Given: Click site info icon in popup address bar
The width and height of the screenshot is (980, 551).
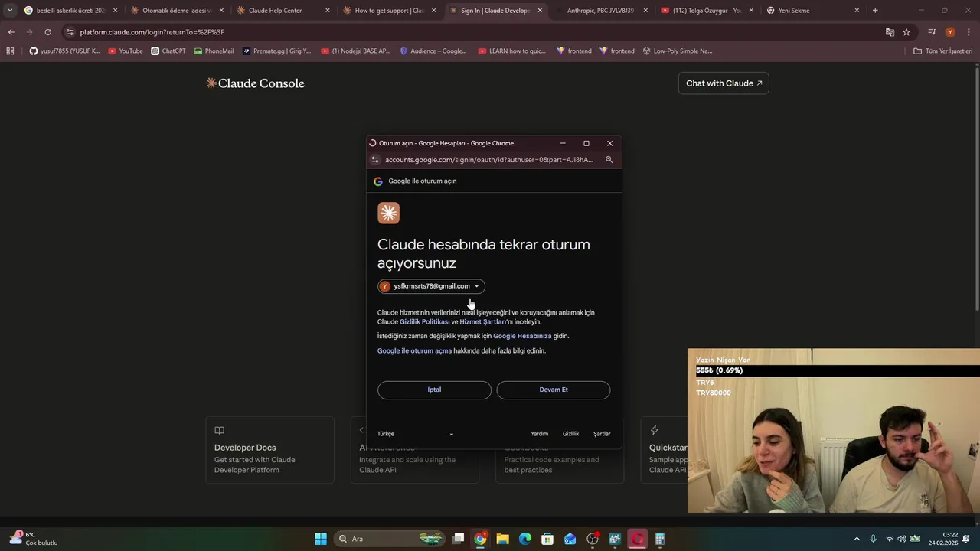Looking at the screenshot, I should (x=375, y=160).
